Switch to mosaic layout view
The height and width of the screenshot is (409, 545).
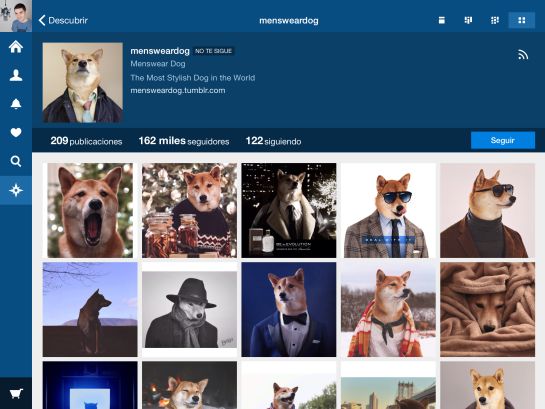pyautogui.click(x=468, y=20)
